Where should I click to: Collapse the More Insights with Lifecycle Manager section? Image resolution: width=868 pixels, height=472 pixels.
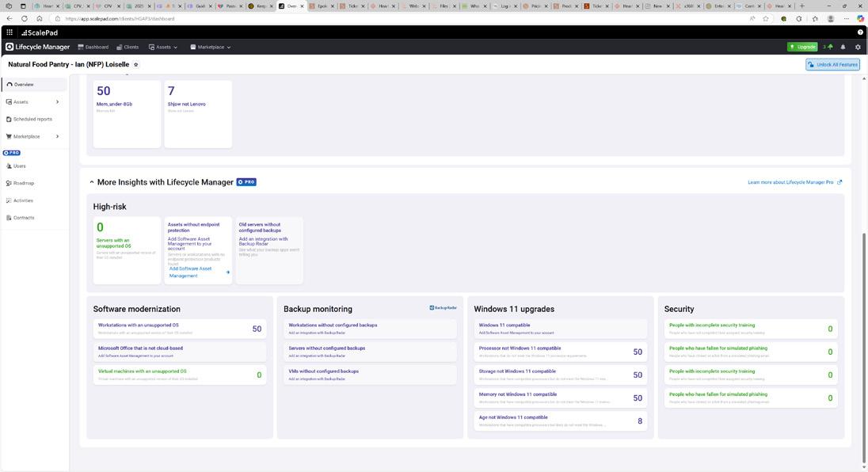click(x=91, y=182)
